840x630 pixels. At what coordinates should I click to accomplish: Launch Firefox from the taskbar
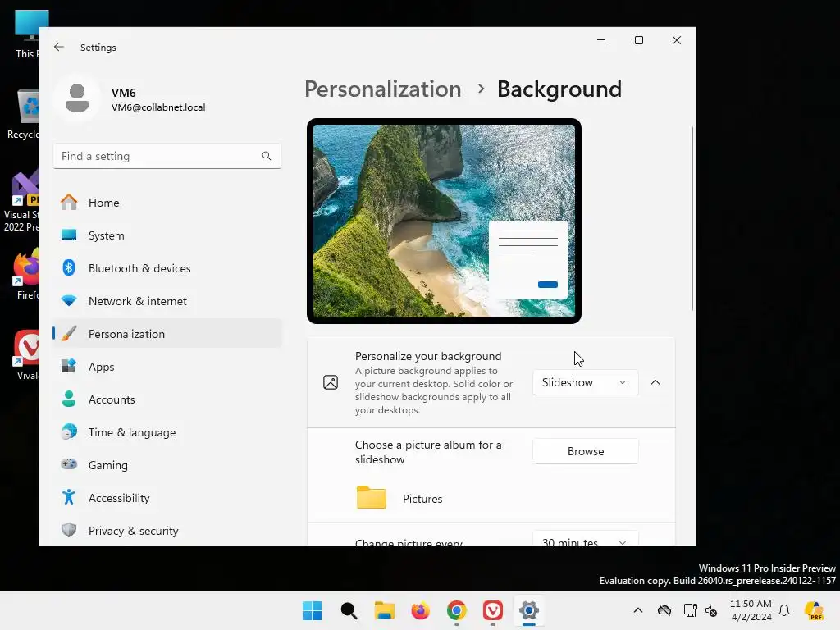click(421, 610)
